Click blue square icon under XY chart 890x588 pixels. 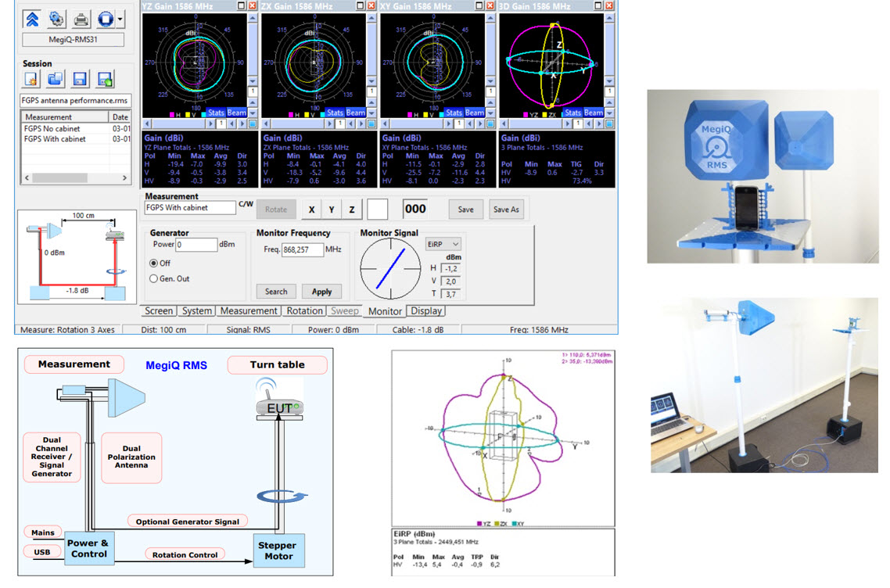(x=490, y=124)
